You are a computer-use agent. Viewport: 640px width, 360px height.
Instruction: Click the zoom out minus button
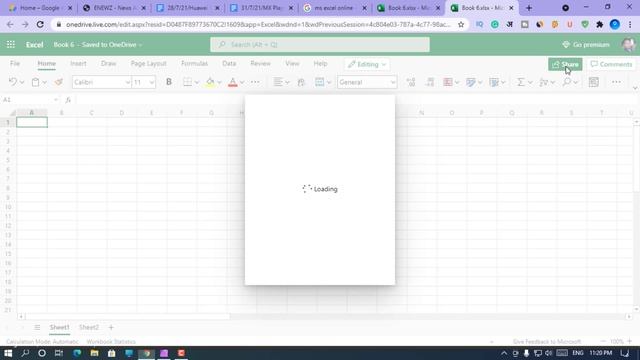603,341
